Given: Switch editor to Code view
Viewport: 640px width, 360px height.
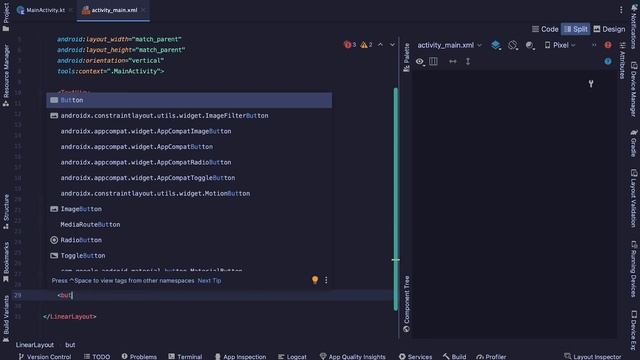Looking at the screenshot, I should pyautogui.click(x=545, y=29).
